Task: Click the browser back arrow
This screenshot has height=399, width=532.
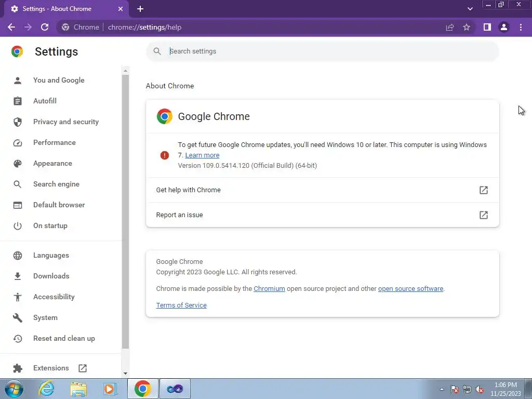Action: click(x=11, y=27)
